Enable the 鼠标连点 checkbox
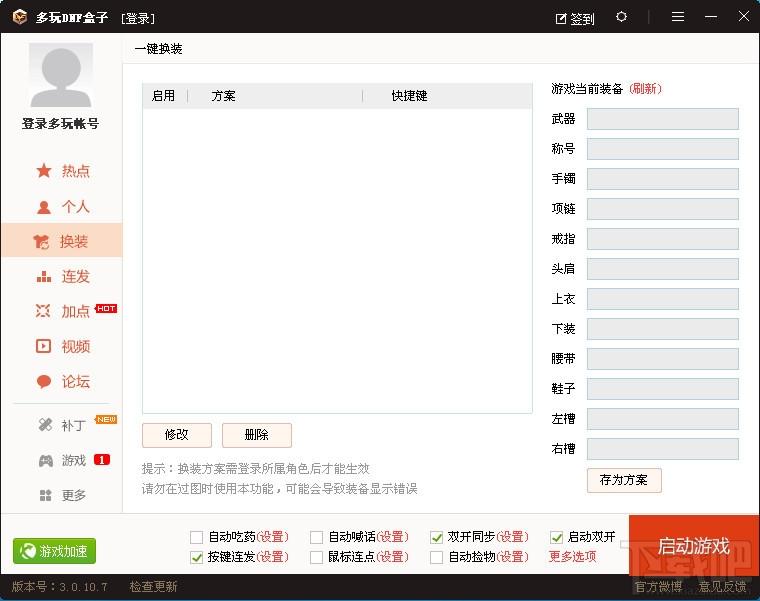Screen dimensions: 760x601 [317, 557]
